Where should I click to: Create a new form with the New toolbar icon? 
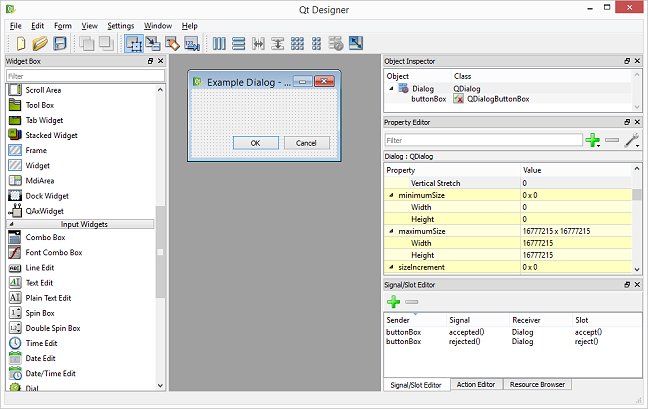[x=21, y=43]
